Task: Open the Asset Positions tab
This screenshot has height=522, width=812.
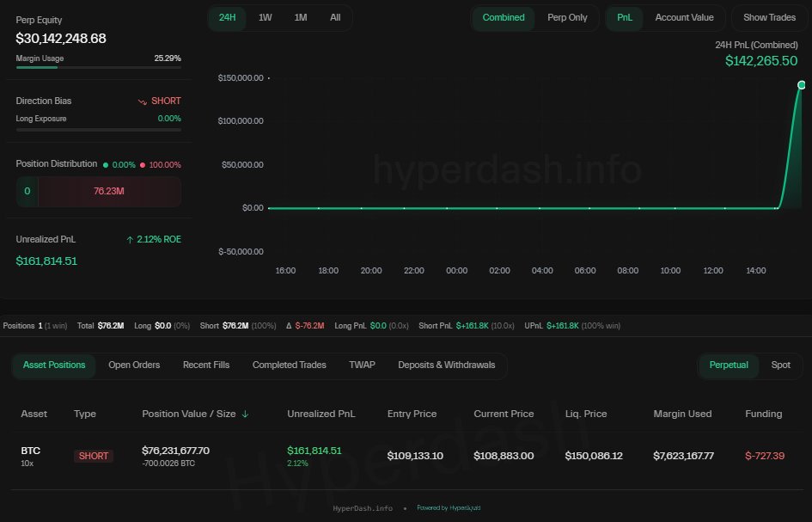Action: [x=54, y=365]
